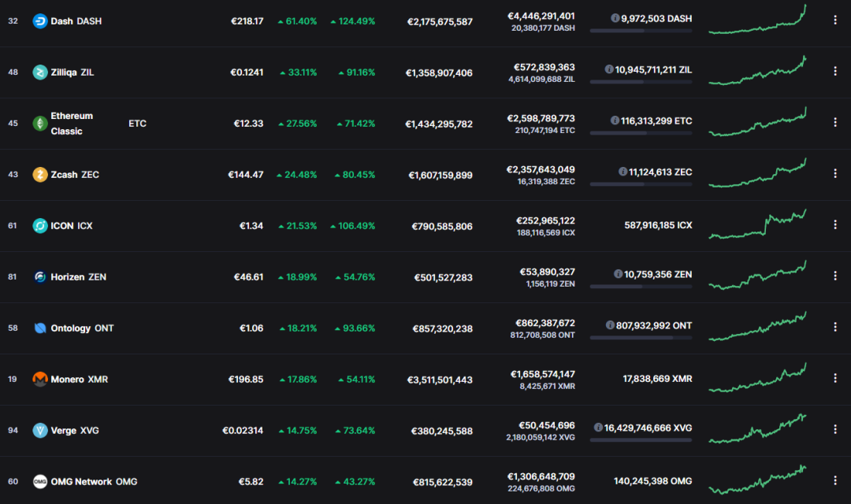Open the three-dot menu for ICON

834,224
